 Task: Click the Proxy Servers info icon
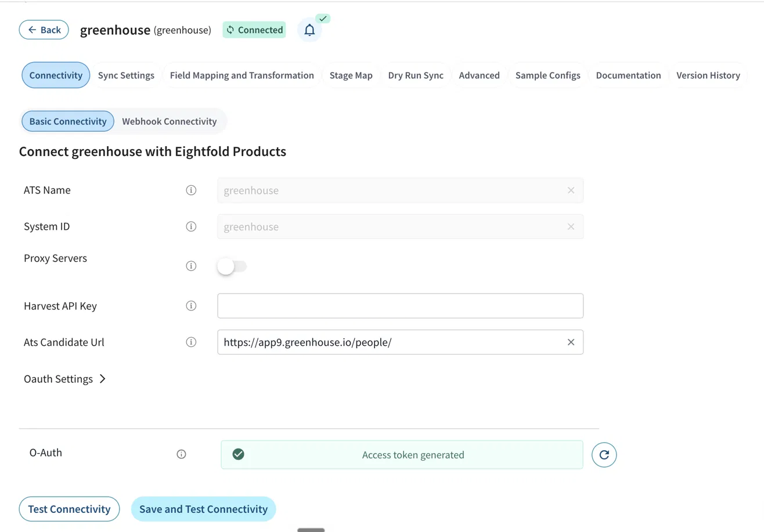191,266
